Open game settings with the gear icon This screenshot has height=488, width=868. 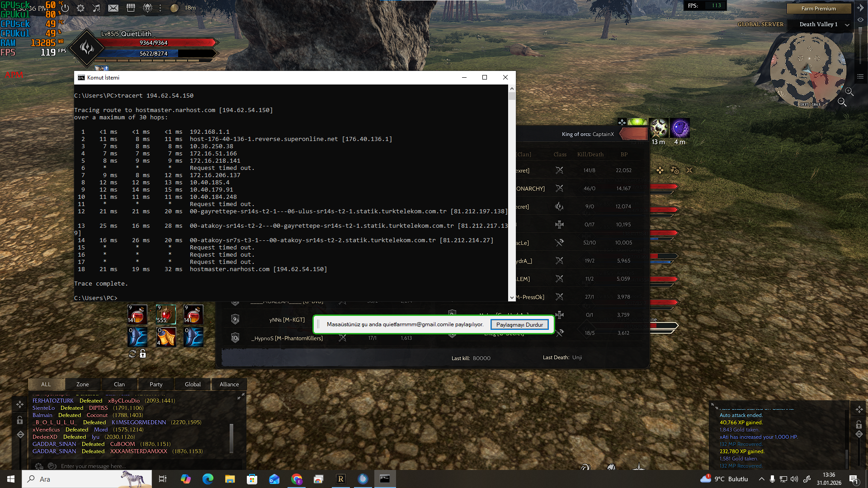[x=80, y=8]
